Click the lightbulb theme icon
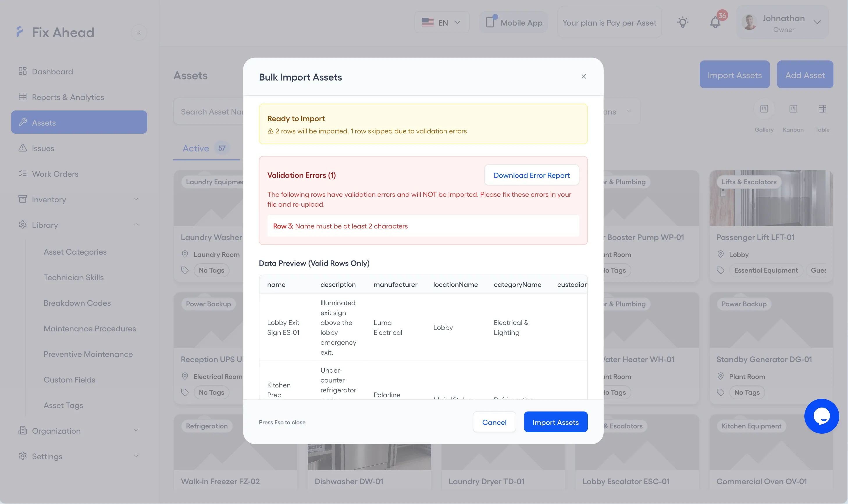Screen dimensions: 848x504 pos(683,22)
